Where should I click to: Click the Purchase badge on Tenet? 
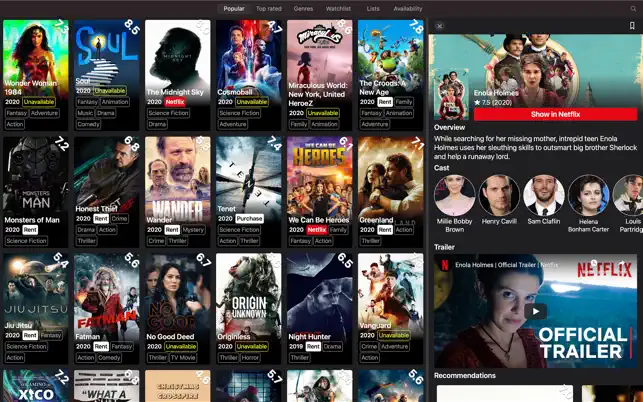tap(249, 219)
